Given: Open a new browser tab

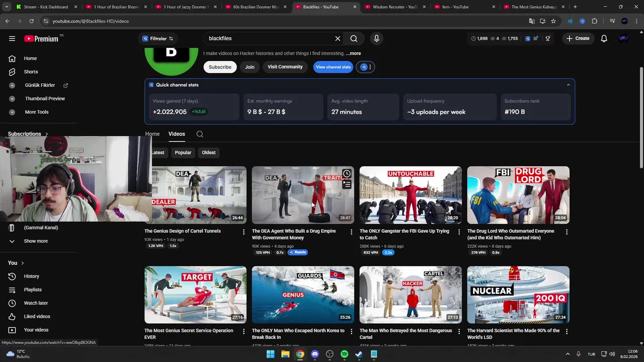Looking at the screenshot, I should [575, 7].
